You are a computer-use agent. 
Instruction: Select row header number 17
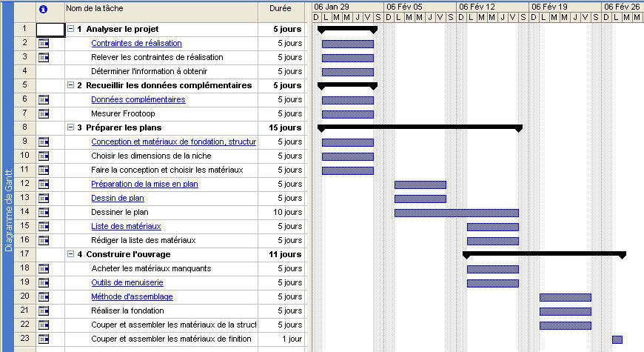click(x=24, y=253)
